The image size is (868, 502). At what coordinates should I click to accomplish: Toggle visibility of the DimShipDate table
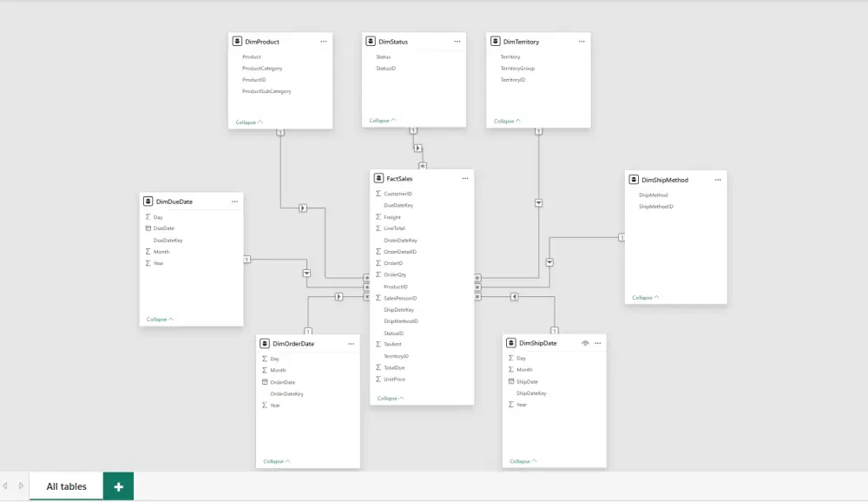point(584,342)
